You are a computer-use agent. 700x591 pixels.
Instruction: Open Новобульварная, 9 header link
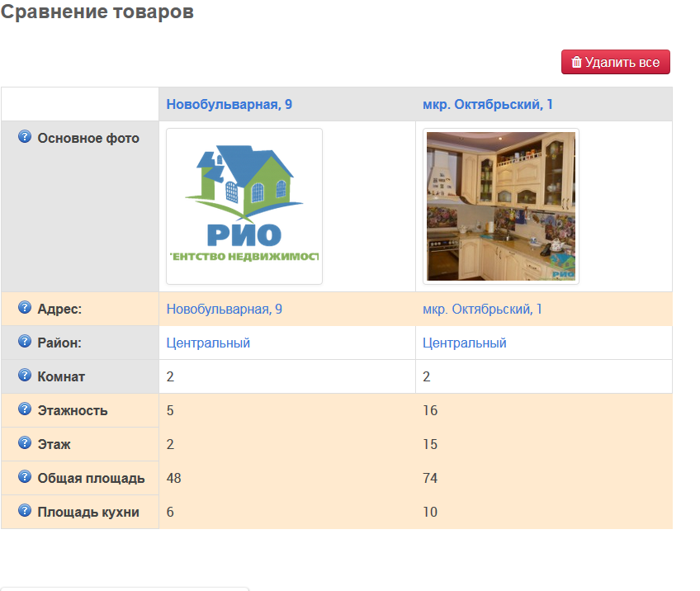pos(229,104)
